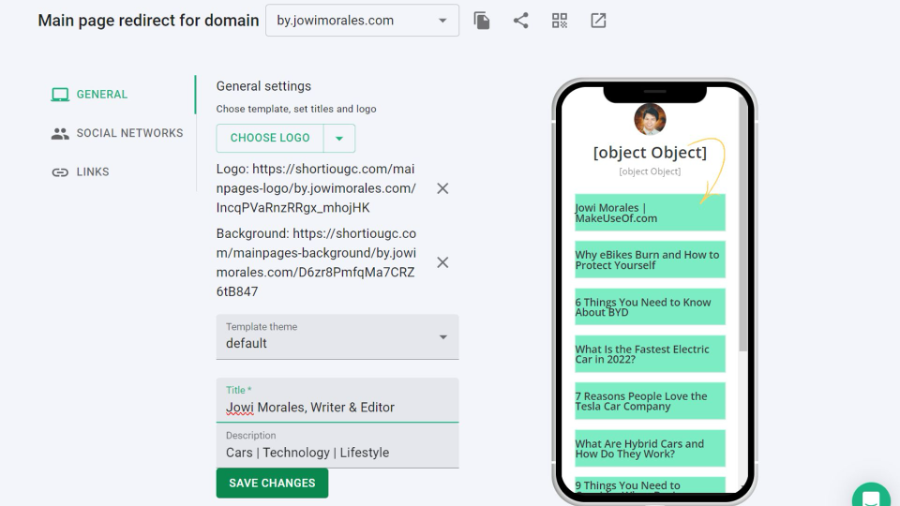The image size is (900, 506).
Task: Open 6 Things About BYD link
Action: [650, 307]
